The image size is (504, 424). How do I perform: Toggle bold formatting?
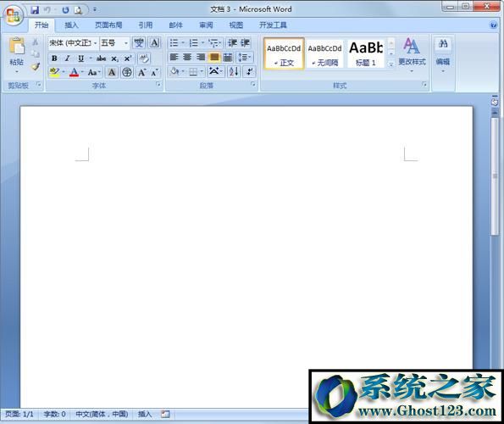click(x=54, y=59)
